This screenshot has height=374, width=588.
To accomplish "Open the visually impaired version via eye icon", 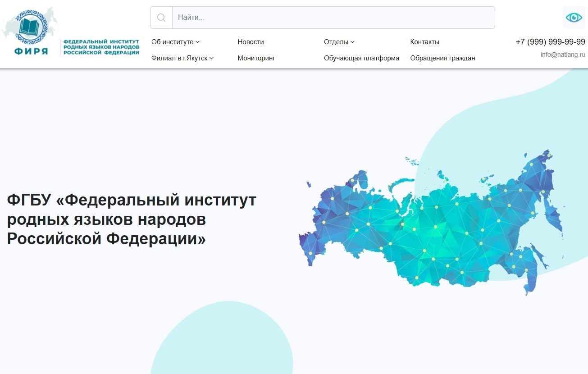I will tap(573, 17).
